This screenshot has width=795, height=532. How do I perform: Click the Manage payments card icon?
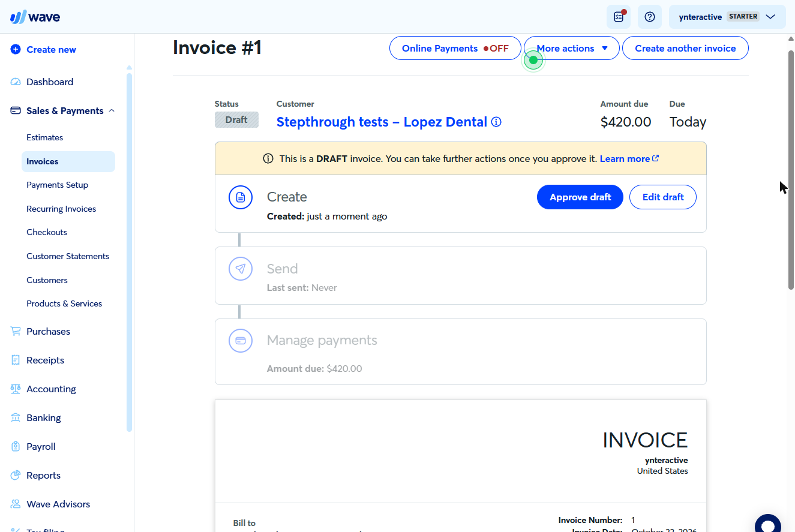[241, 341]
